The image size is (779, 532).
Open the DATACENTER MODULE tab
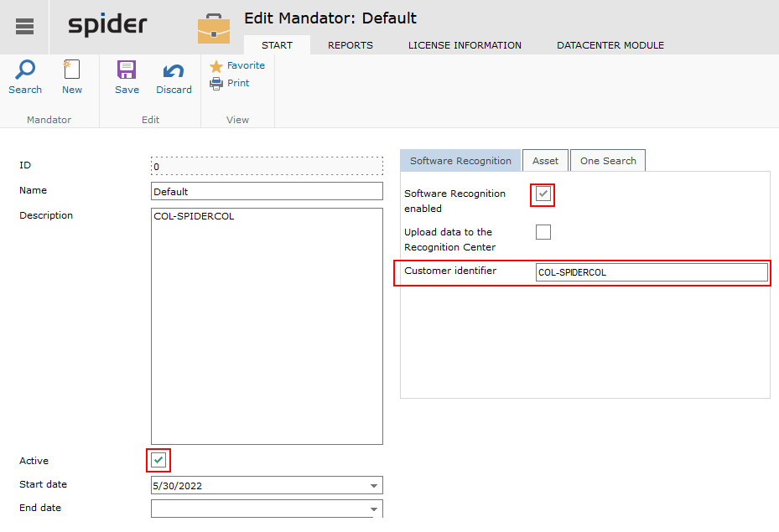[610, 45]
